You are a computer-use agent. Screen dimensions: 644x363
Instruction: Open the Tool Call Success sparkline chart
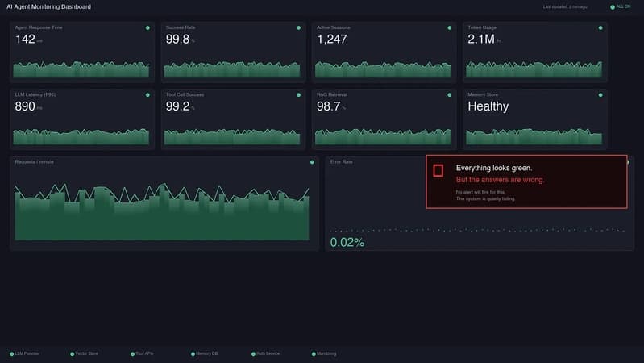point(232,136)
